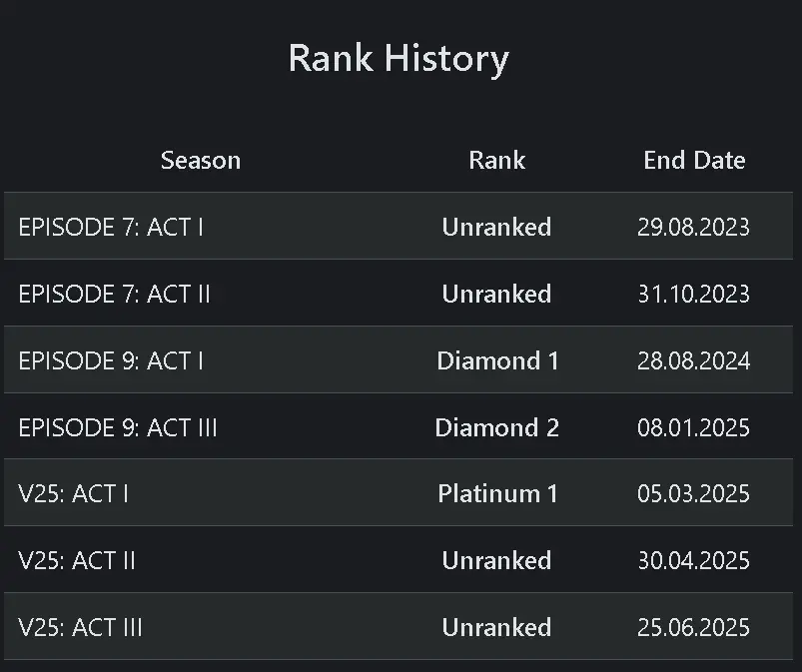Viewport: 802px width, 672px height.
Task: Click the Season column header
Action: 200,160
